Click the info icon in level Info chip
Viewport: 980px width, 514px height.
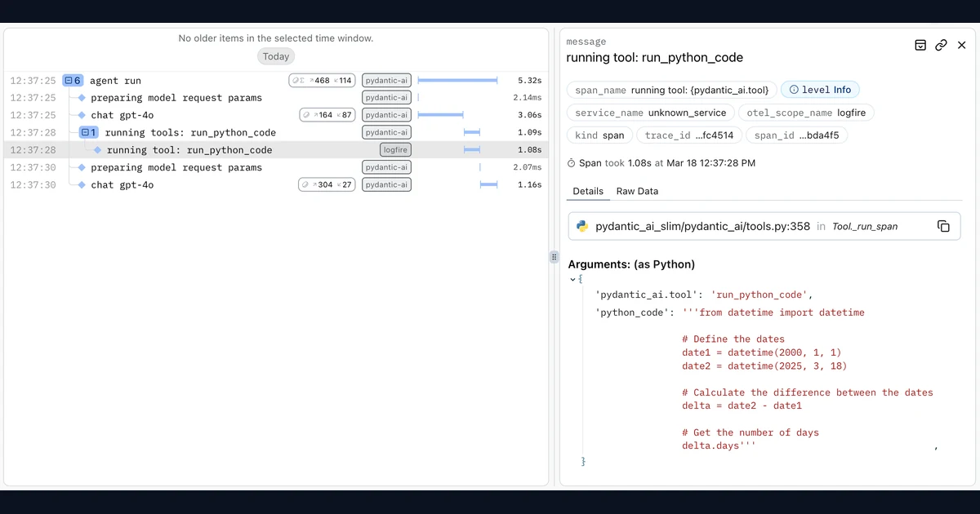pyautogui.click(x=794, y=90)
